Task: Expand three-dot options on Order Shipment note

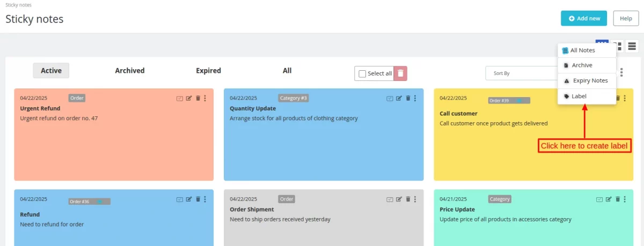Action: tap(415, 199)
